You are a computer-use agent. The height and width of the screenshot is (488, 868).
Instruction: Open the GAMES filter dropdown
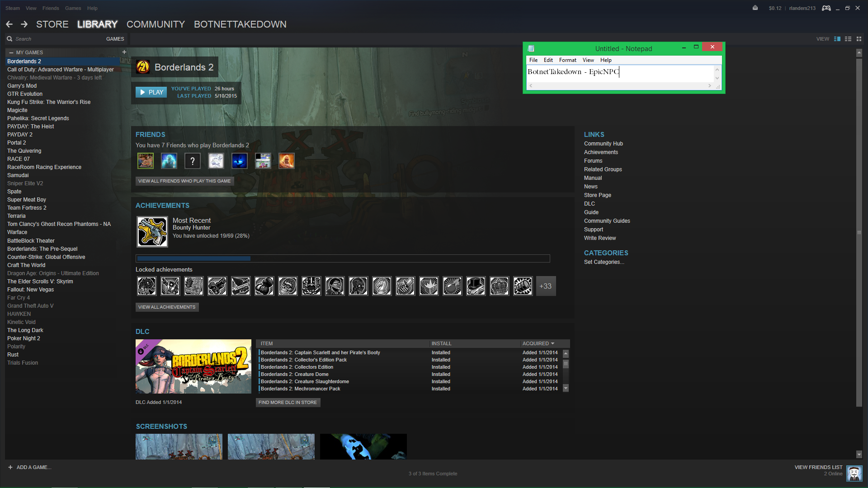pyautogui.click(x=115, y=39)
